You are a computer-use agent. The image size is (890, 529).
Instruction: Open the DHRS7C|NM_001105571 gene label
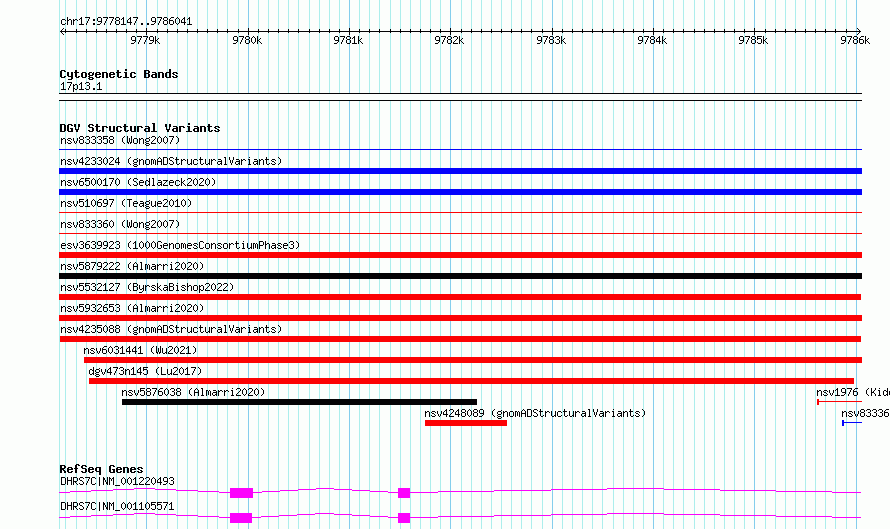pyautogui.click(x=117, y=506)
